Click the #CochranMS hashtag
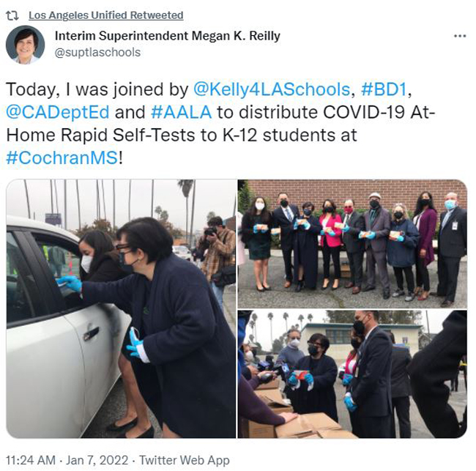This screenshot has height=471, width=476. click(x=62, y=158)
